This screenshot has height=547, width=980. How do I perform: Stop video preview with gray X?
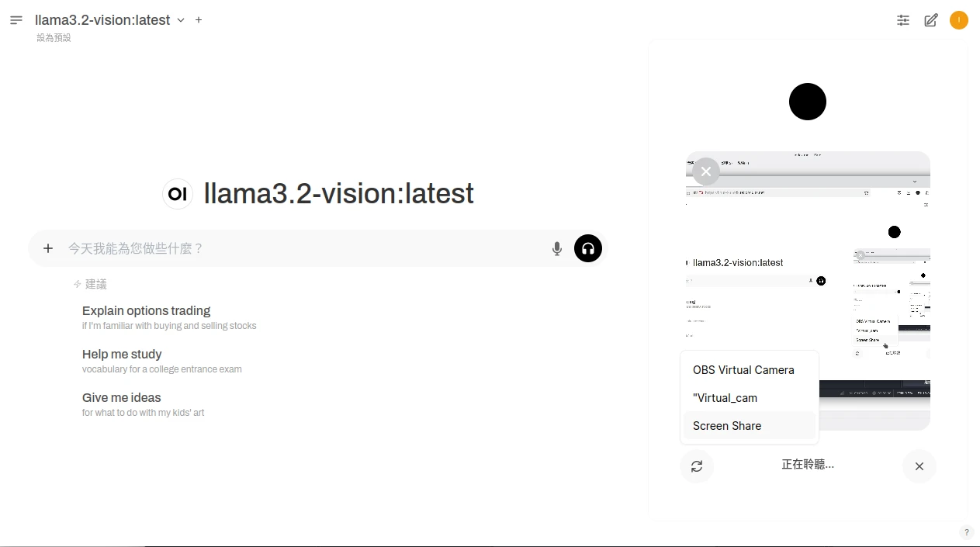pos(705,171)
